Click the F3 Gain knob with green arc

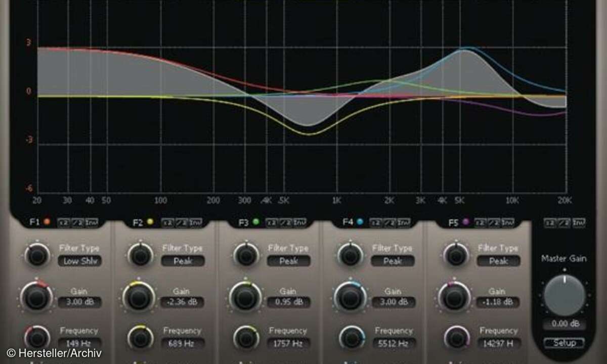(x=245, y=297)
